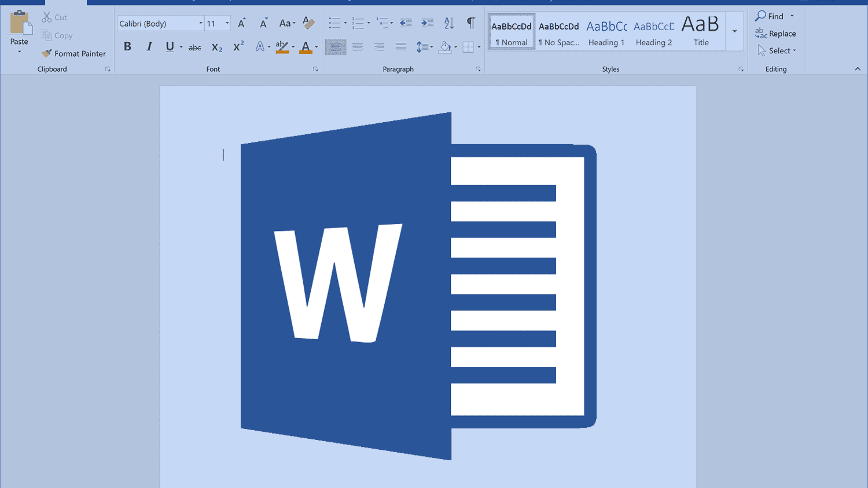Open the Change Case (Aa) menu
Screen dimensions: 868x488
287,23
